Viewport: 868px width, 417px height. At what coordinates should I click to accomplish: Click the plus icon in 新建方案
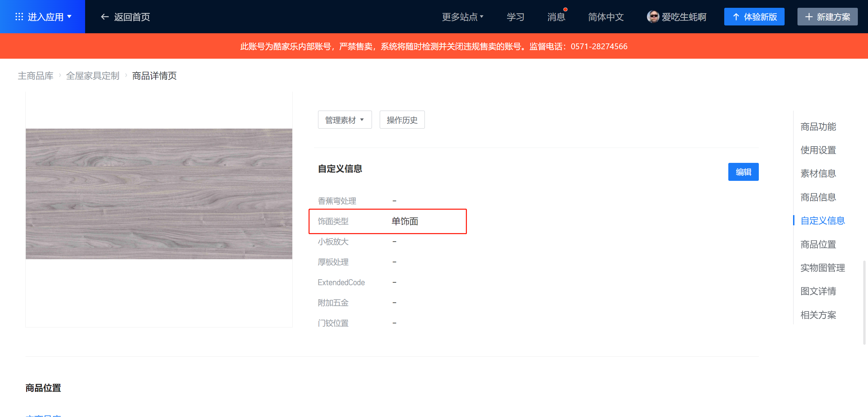pos(809,17)
